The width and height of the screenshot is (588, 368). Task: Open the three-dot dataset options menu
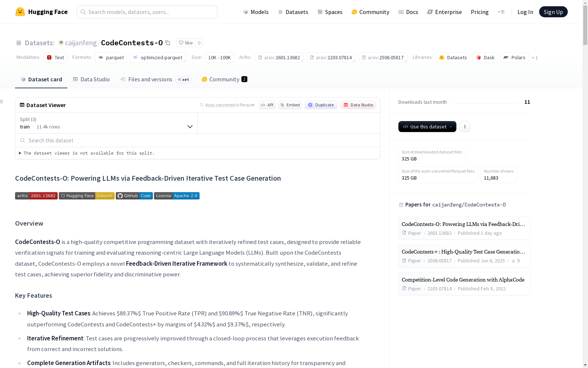[465, 127]
